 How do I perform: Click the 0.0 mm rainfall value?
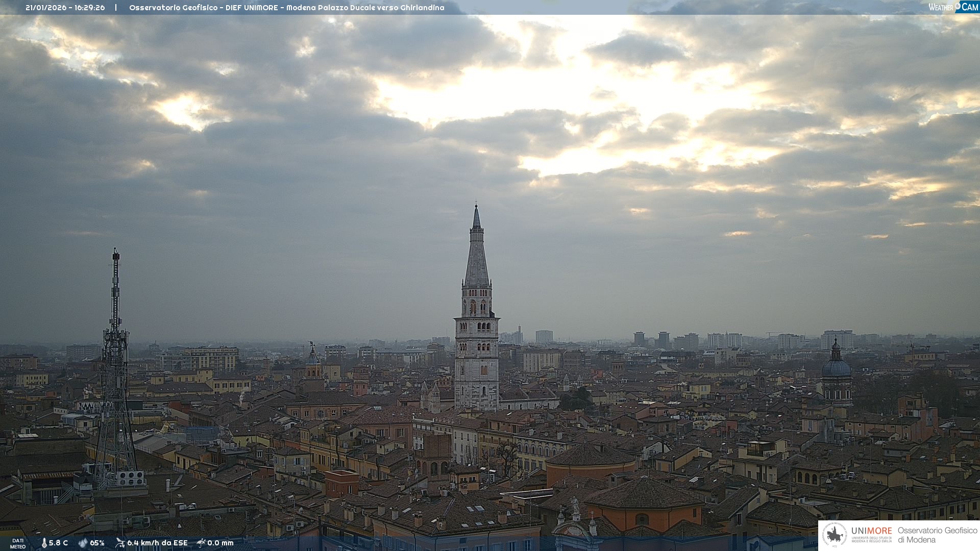point(220,543)
